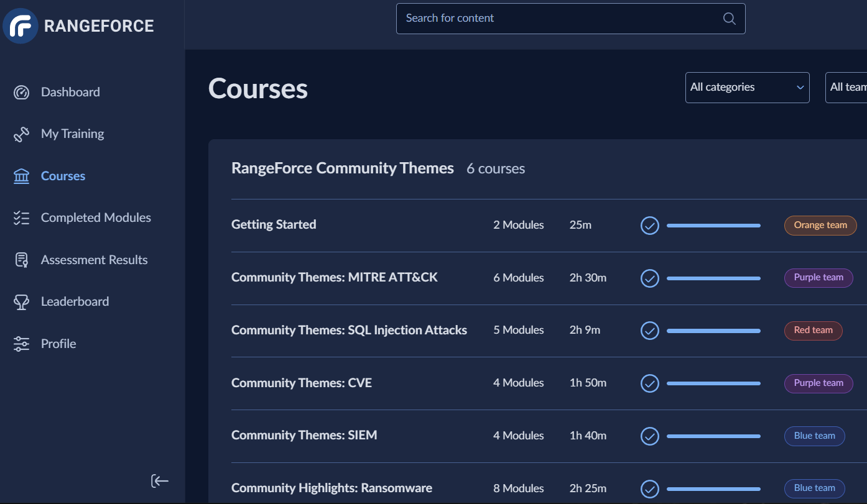
Task: Go to Dashboard in the sidebar
Action: tap(70, 93)
